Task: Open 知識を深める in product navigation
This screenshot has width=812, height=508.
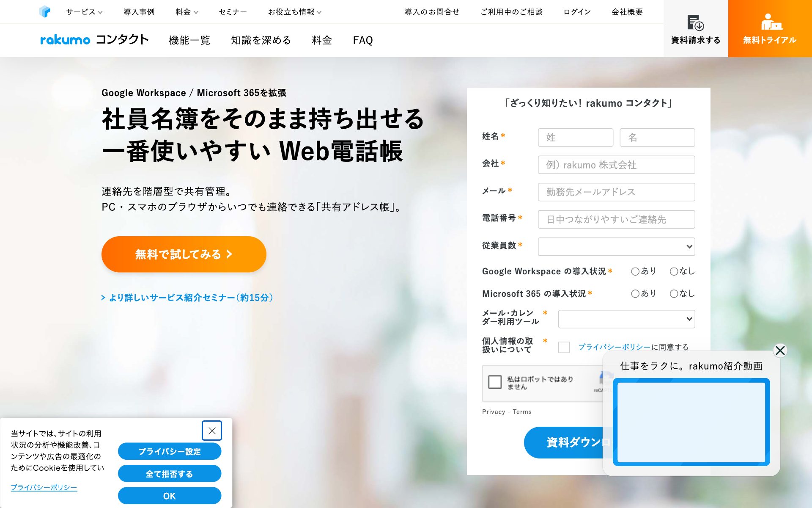Action: pos(261,40)
